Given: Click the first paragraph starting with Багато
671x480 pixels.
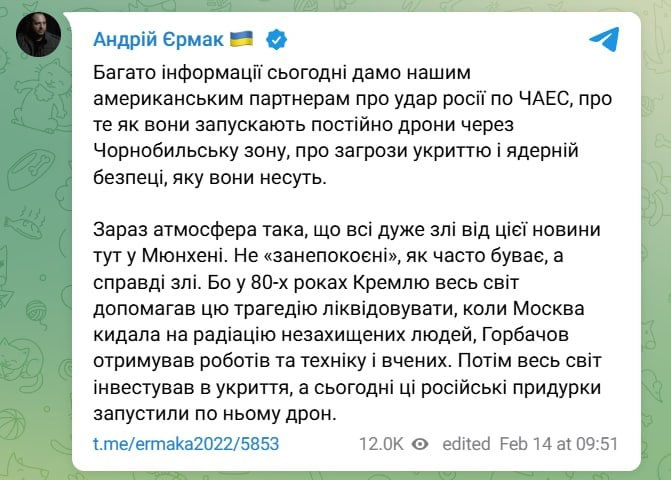Looking at the screenshot, I should 353,125.
